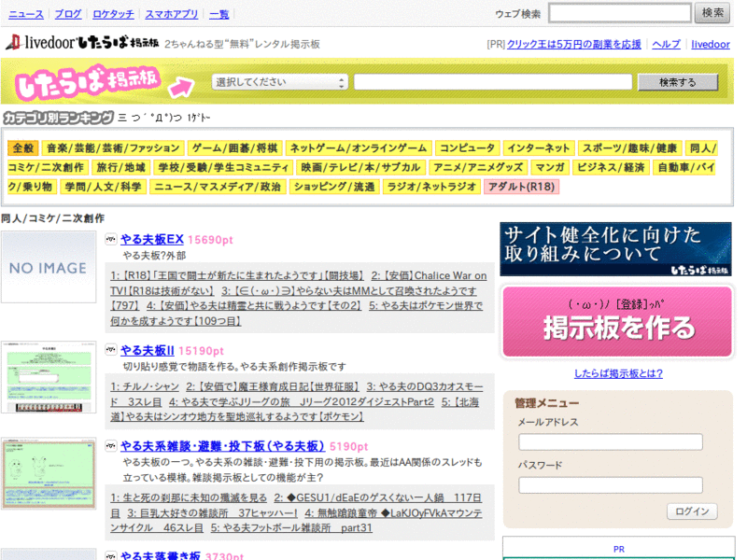
Task: Click the pink 掲示板を作る button
Action: click(x=617, y=321)
